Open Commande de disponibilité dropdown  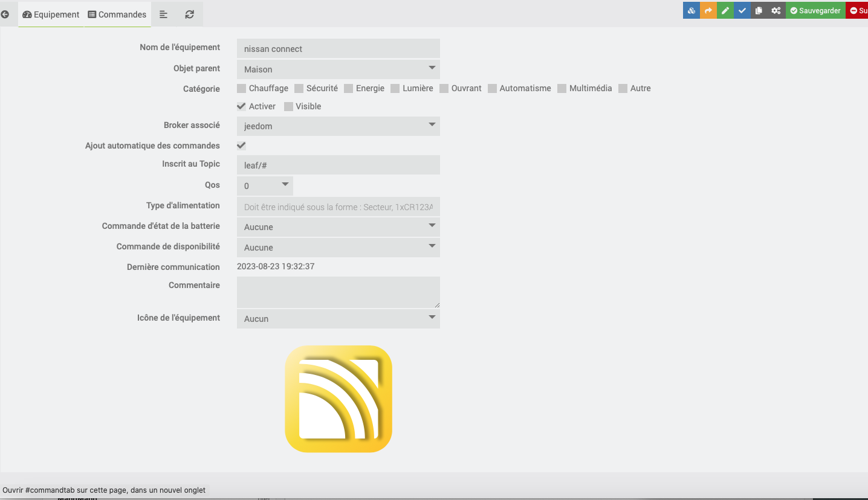[338, 247]
